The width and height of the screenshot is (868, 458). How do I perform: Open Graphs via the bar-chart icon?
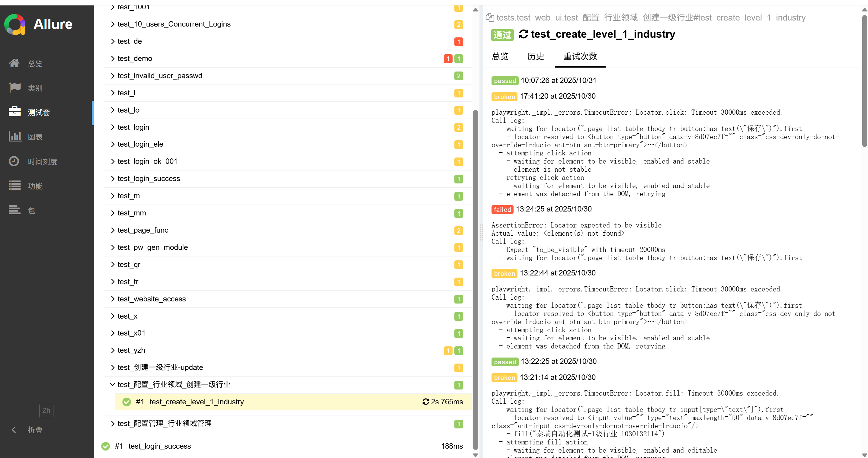(15, 136)
